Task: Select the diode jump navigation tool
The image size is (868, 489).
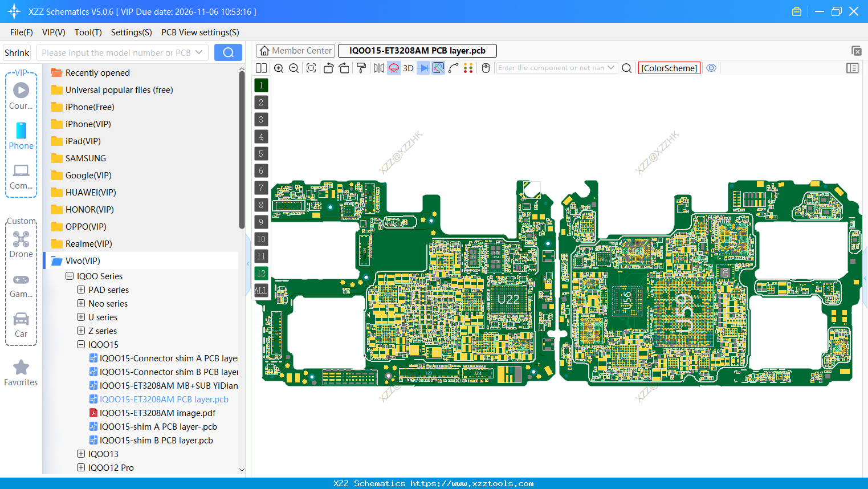Action: (x=422, y=68)
